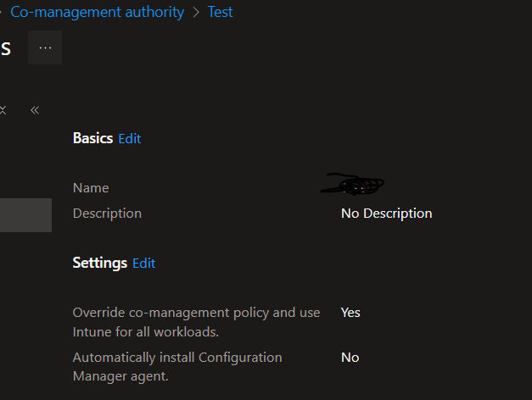Click the Name field label
Image resolution: width=532 pixels, height=400 pixels.
click(91, 187)
